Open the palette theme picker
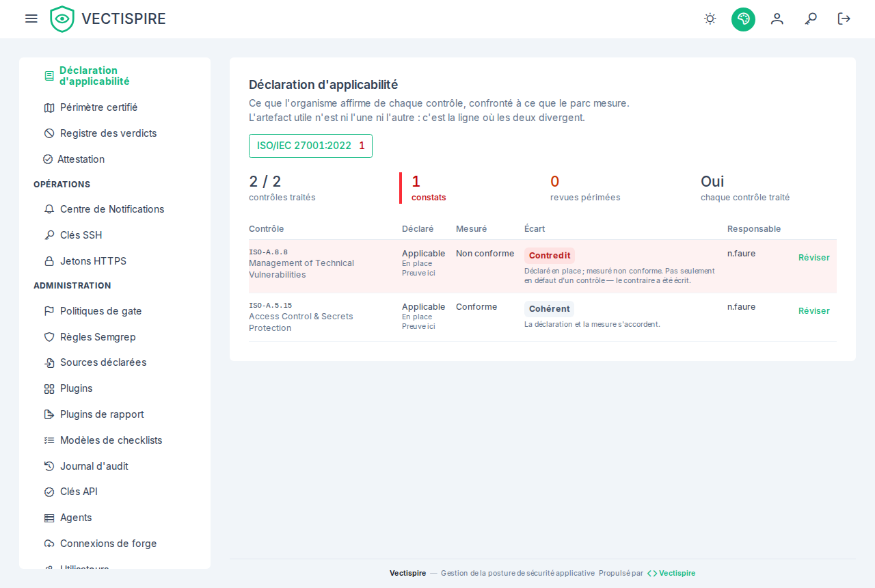The height and width of the screenshot is (588, 875). pos(743,19)
